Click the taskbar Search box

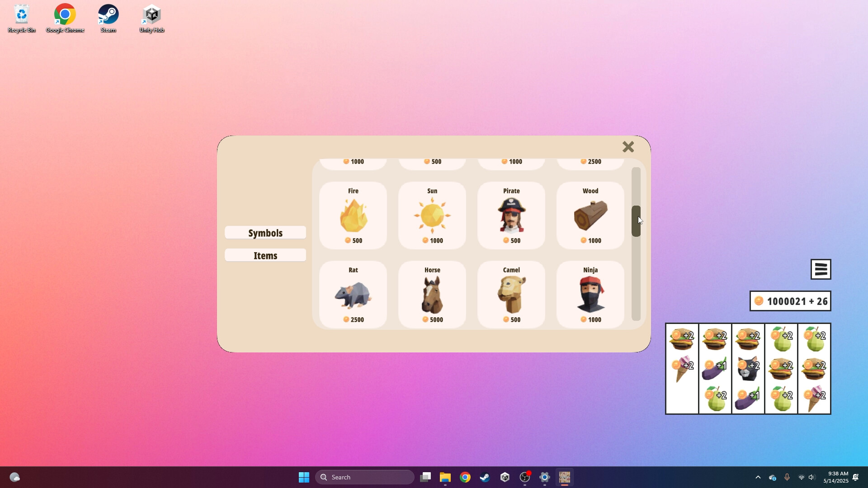[x=364, y=477]
